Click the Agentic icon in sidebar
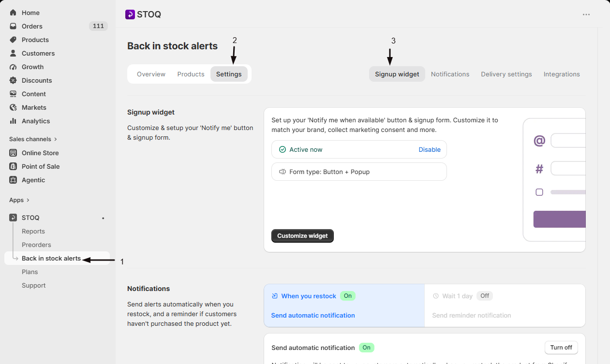Screen dimensions: 610x364 pos(13,180)
